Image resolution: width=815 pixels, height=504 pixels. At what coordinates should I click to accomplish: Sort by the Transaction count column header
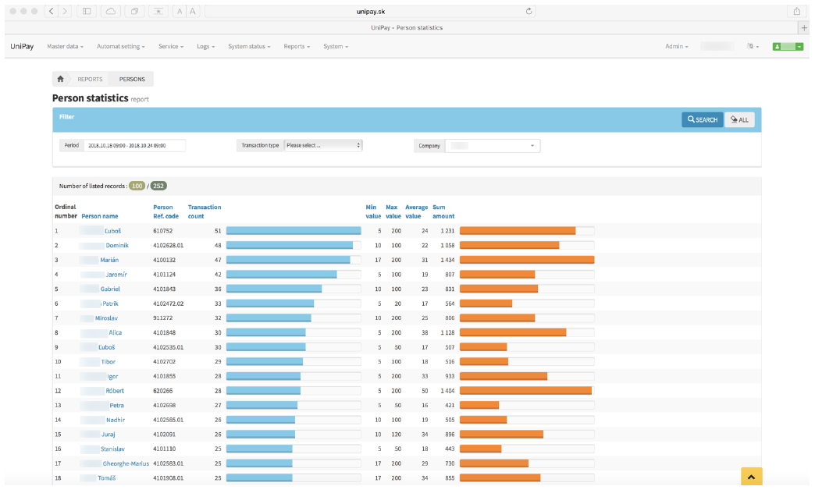(204, 211)
